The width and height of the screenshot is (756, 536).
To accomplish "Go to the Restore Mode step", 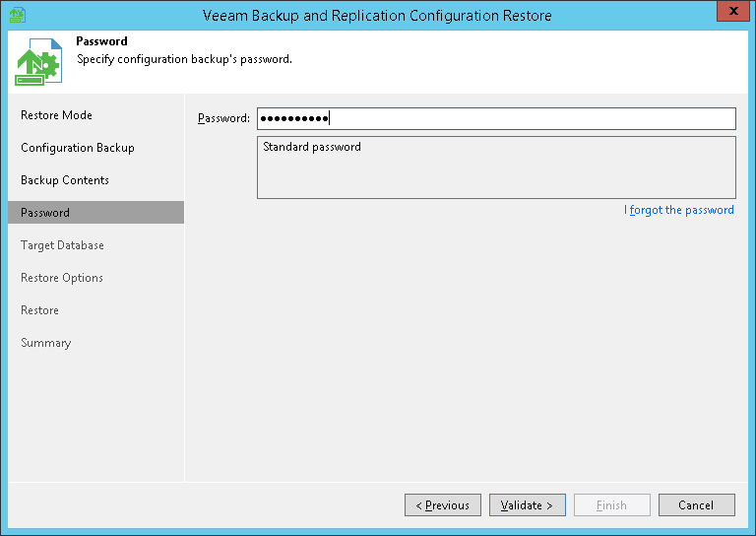I will [56, 115].
